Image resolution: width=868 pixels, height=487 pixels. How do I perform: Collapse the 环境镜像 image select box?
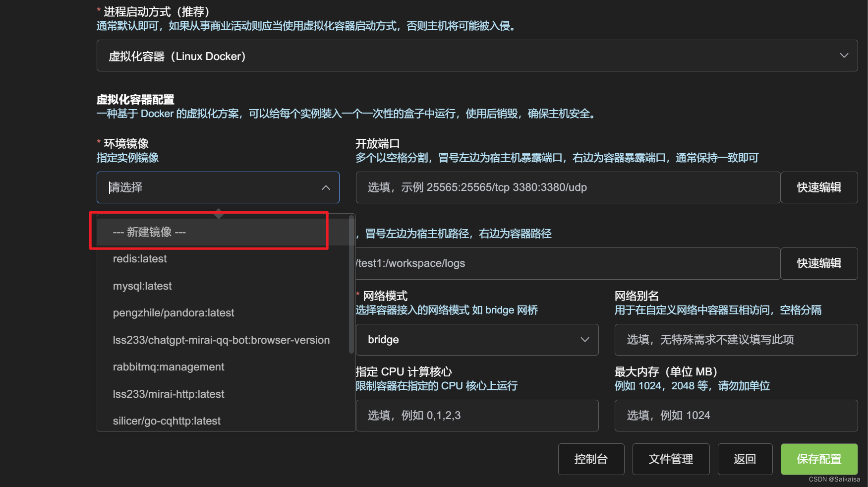[x=218, y=187]
